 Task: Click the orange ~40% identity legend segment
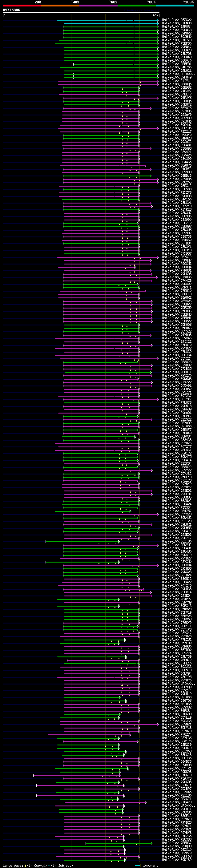tap(60, 6)
